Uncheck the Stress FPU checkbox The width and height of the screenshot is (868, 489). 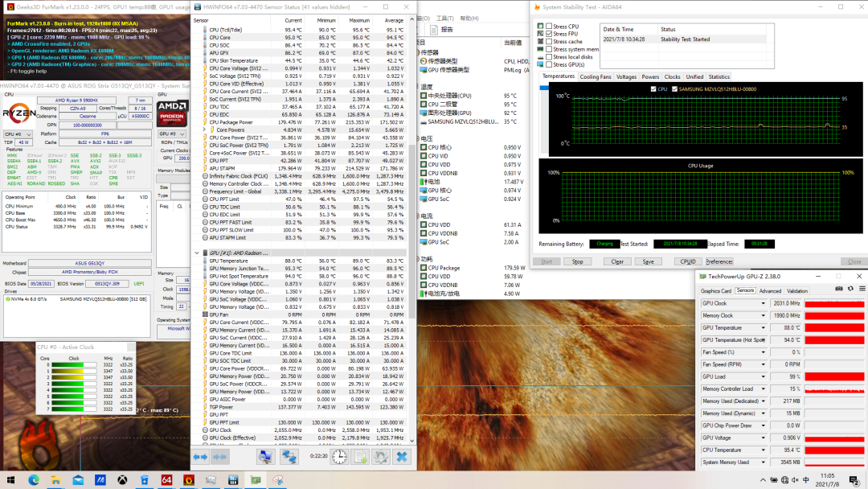pos(549,35)
